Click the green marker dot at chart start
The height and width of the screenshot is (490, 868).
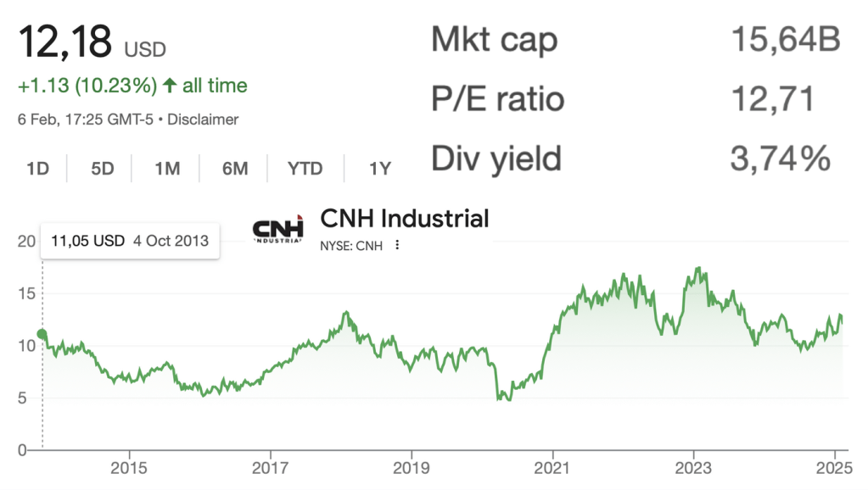[x=42, y=335]
